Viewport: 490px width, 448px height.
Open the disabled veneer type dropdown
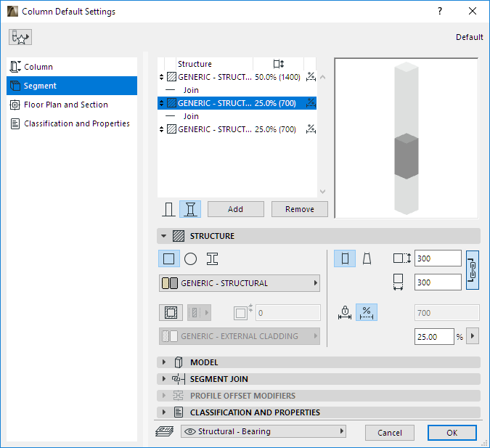coord(200,313)
